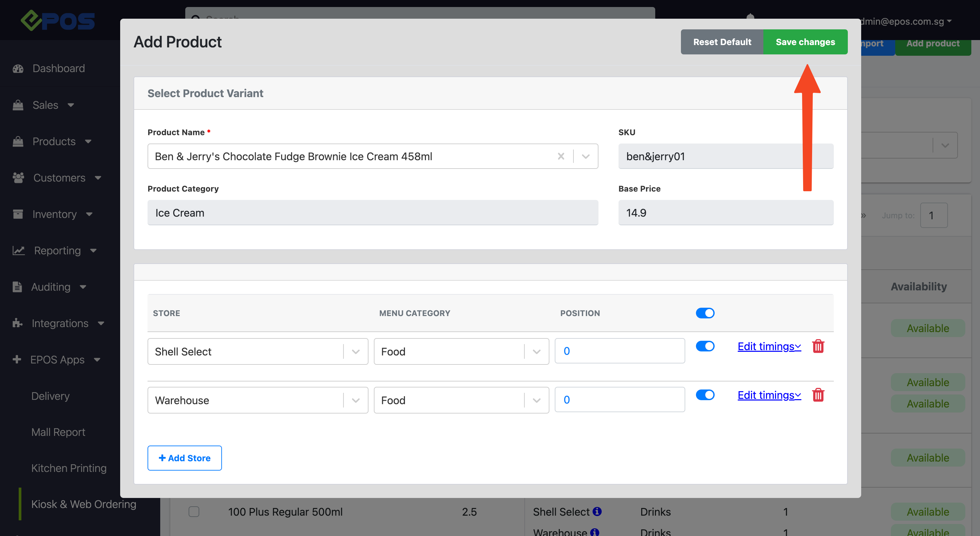
Task: Delete the Shell Select store row
Action: [x=818, y=346]
